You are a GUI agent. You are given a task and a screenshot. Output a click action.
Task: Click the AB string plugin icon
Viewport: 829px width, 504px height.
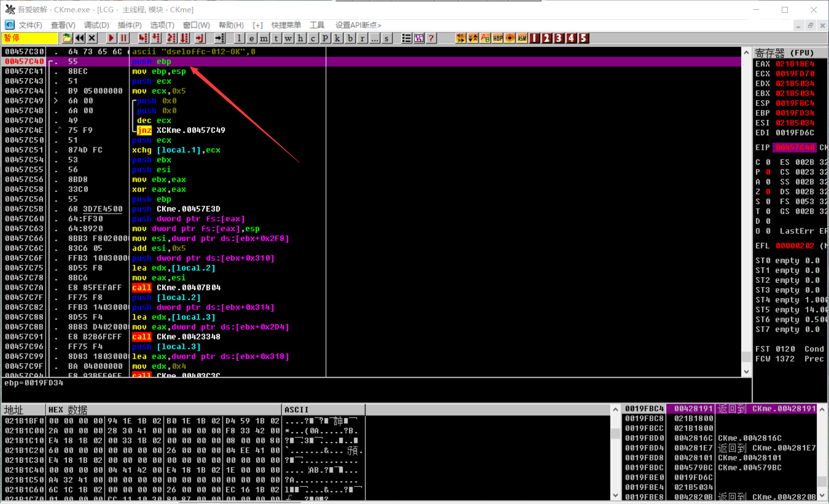point(485,38)
